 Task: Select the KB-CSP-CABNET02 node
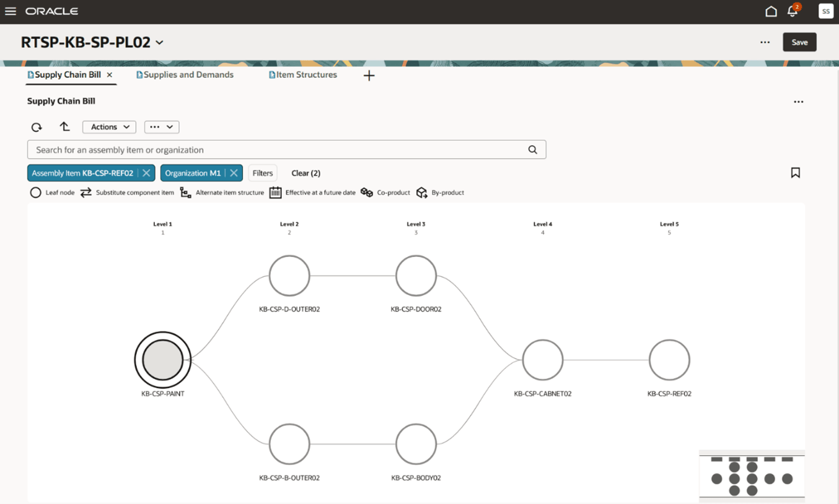click(x=543, y=360)
